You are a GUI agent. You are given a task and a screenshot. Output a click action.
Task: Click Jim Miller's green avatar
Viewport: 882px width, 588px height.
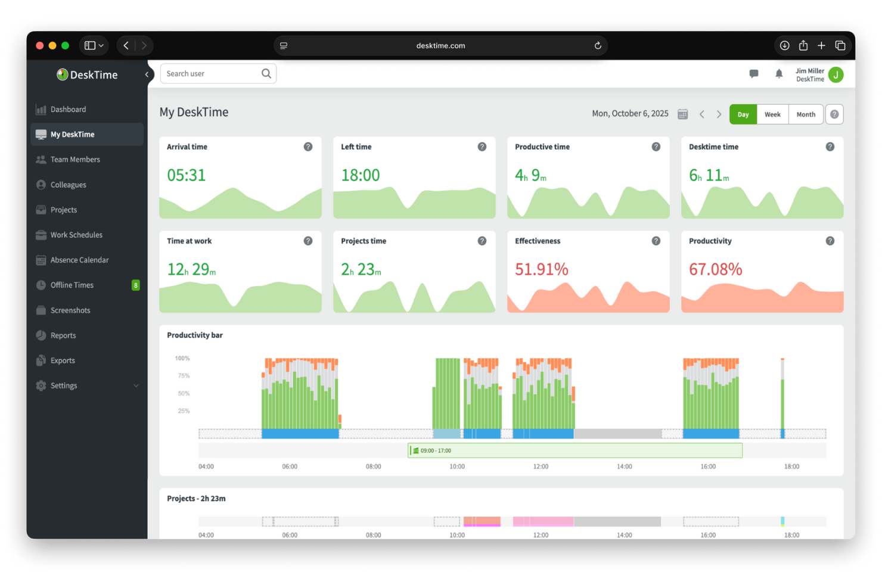tap(836, 74)
